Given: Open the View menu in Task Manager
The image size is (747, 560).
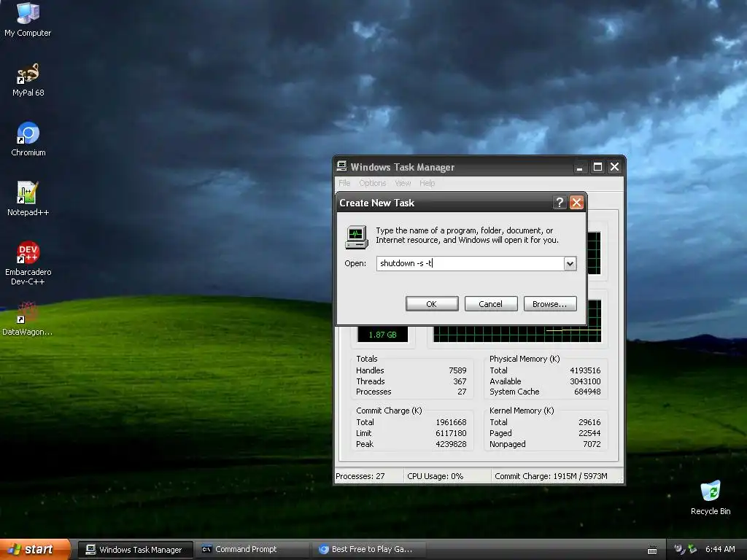Looking at the screenshot, I should click(403, 183).
